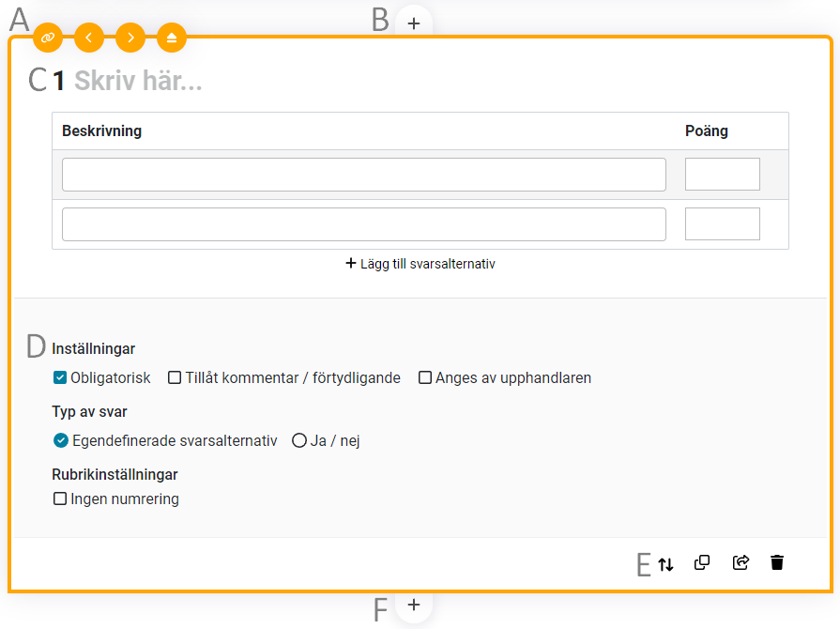840x629 pixels.
Task: Check the Anges av upphandlaren box
Action: pos(425,378)
